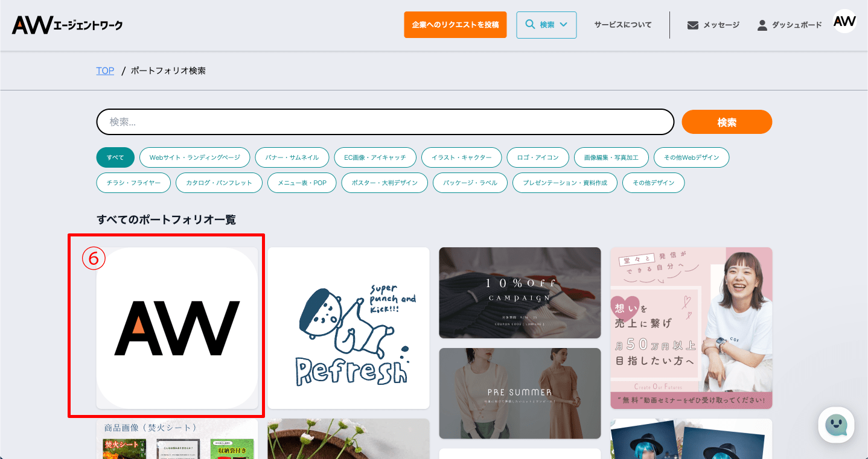
Task: Filter by バナー・サムネイル
Action: point(292,157)
